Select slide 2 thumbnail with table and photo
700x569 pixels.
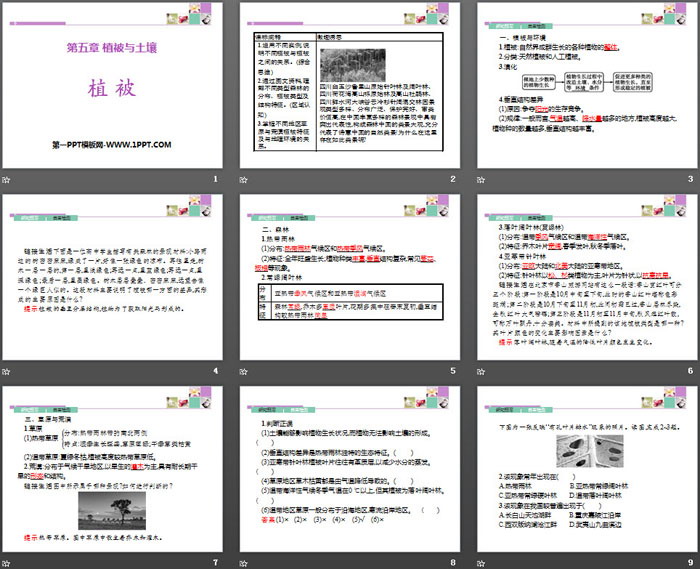coord(350,86)
